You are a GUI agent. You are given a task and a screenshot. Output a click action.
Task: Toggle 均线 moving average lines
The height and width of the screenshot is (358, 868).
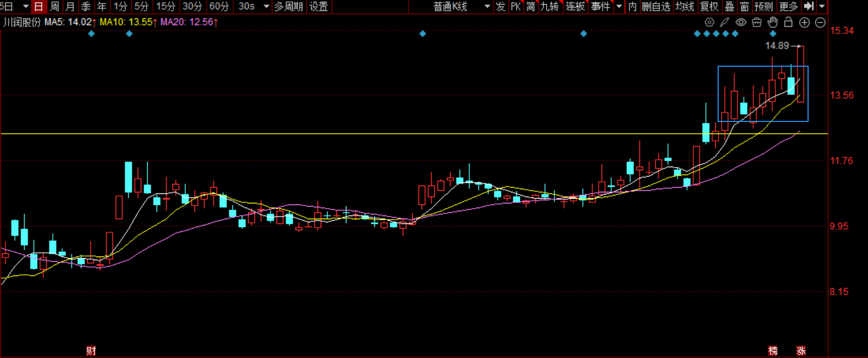[x=685, y=6]
